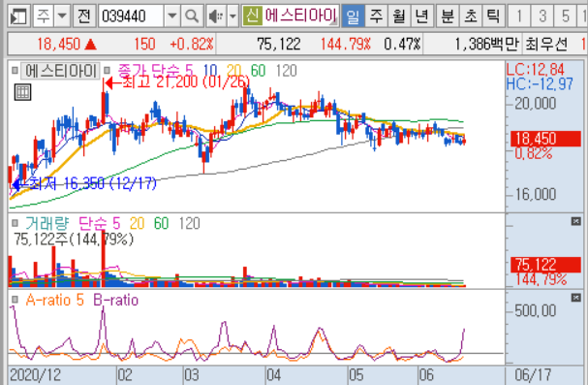
Task: Click the red 18,450 price axis tag
Action: click(545, 139)
